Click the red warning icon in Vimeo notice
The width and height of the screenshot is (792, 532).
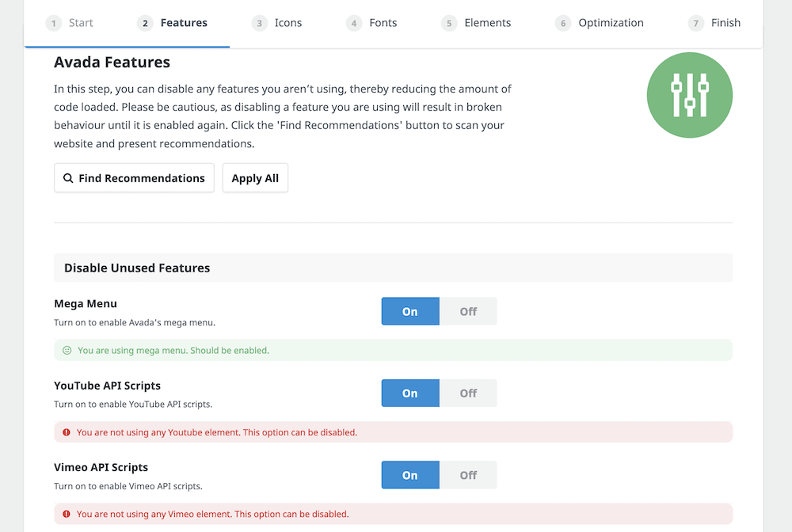67,514
